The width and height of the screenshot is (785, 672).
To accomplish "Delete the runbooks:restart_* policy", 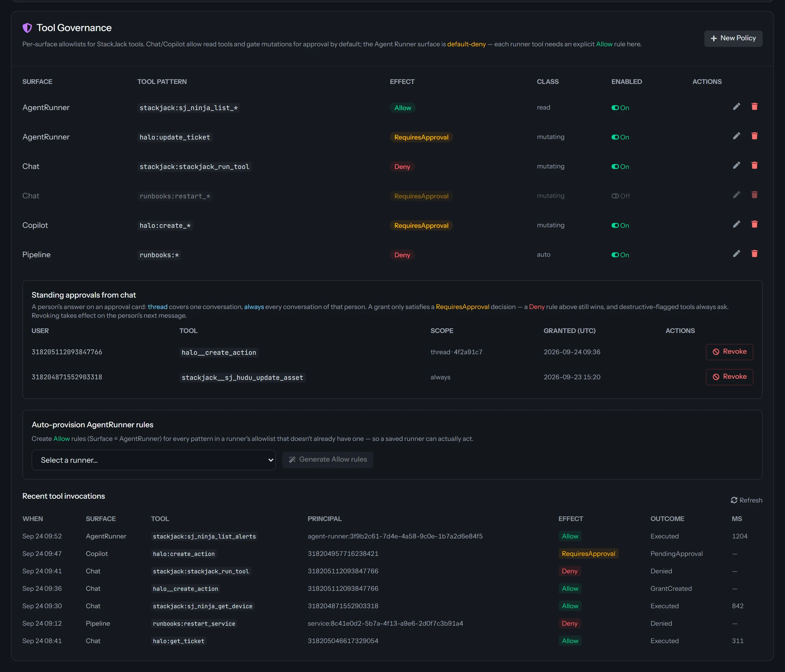I will pyautogui.click(x=754, y=195).
